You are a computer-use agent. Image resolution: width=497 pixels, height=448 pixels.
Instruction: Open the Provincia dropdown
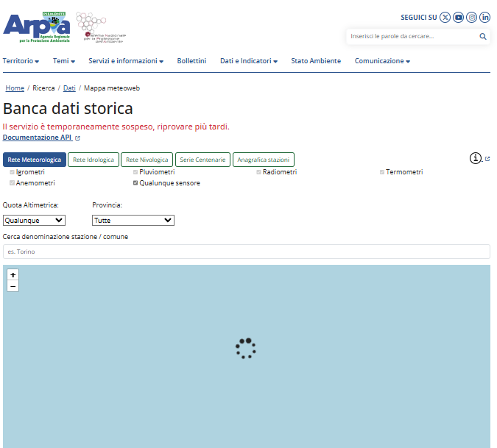[133, 221]
